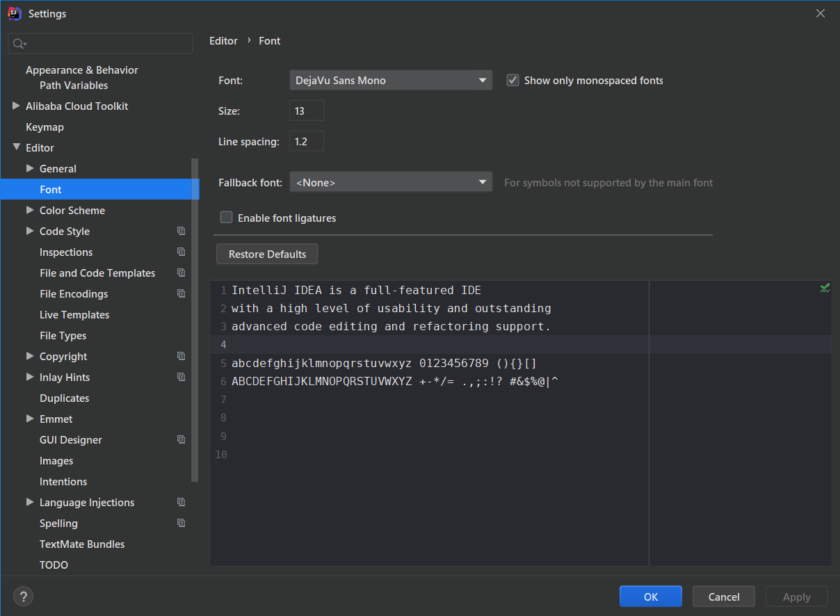The image size is (840, 616).
Task: Open the Images settings page
Action: [56, 461]
